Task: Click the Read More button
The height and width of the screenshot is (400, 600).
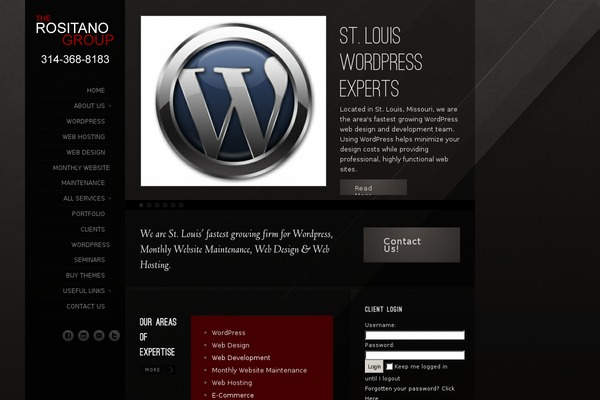Action: tap(373, 188)
